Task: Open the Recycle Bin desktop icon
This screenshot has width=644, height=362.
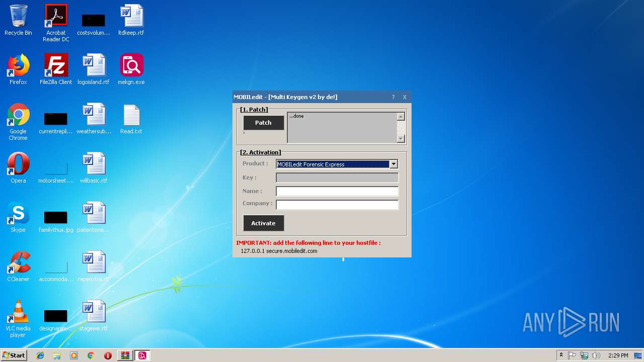Action: click(x=18, y=20)
